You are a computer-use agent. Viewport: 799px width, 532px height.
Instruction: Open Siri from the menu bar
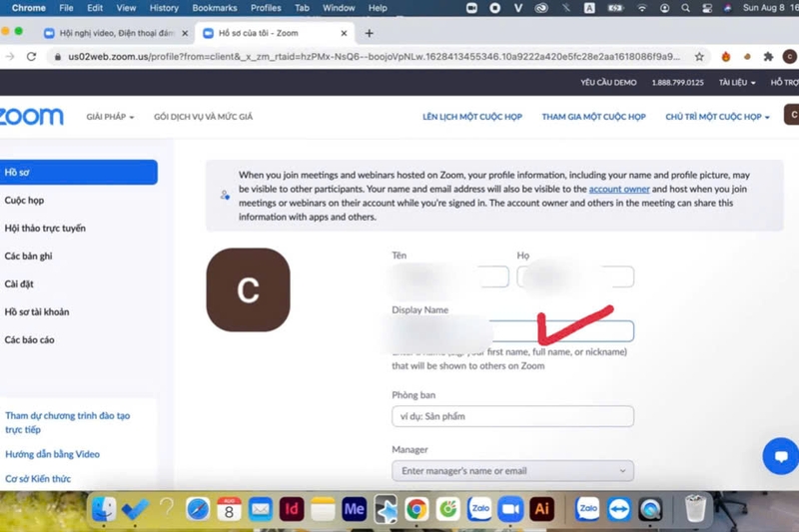pos(727,8)
